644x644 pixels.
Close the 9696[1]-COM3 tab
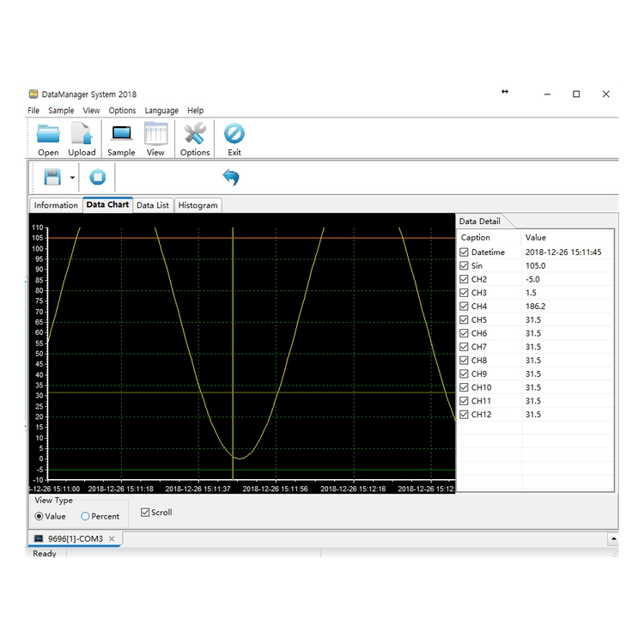[112, 538]
